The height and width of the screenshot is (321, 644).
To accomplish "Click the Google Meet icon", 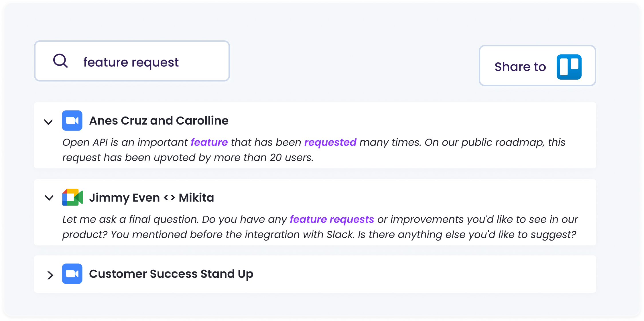I will coord(72,197).
